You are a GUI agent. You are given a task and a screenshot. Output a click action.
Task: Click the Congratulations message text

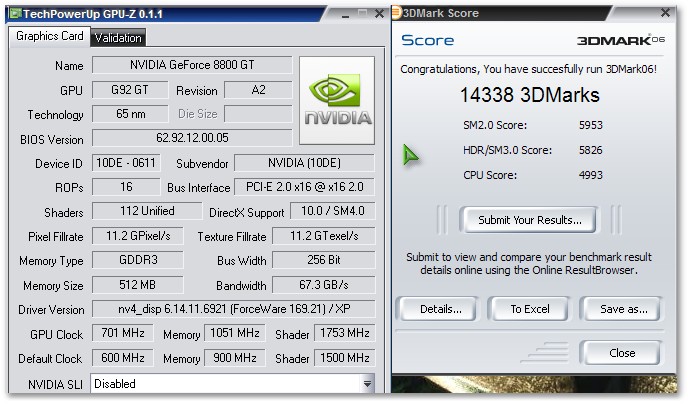click(528, 69)
